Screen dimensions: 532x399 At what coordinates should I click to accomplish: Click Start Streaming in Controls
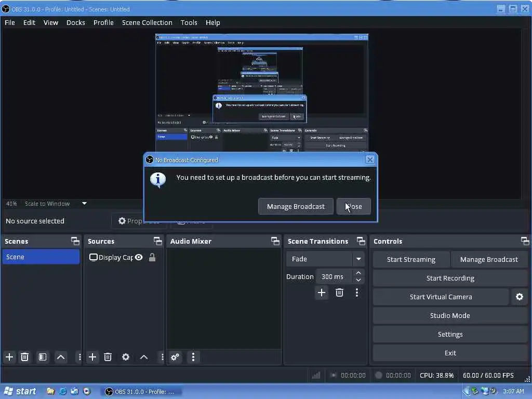411,260
